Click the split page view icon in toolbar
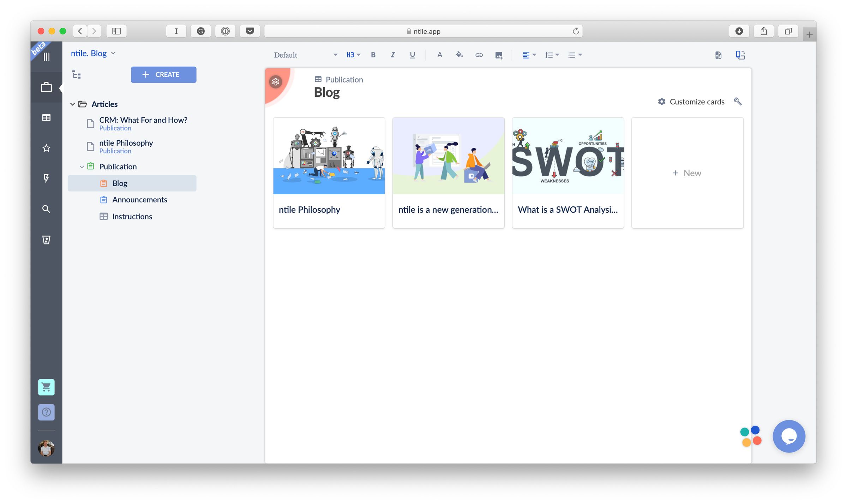The height and width of the screenshot is (504, 847). coord(718,55)
